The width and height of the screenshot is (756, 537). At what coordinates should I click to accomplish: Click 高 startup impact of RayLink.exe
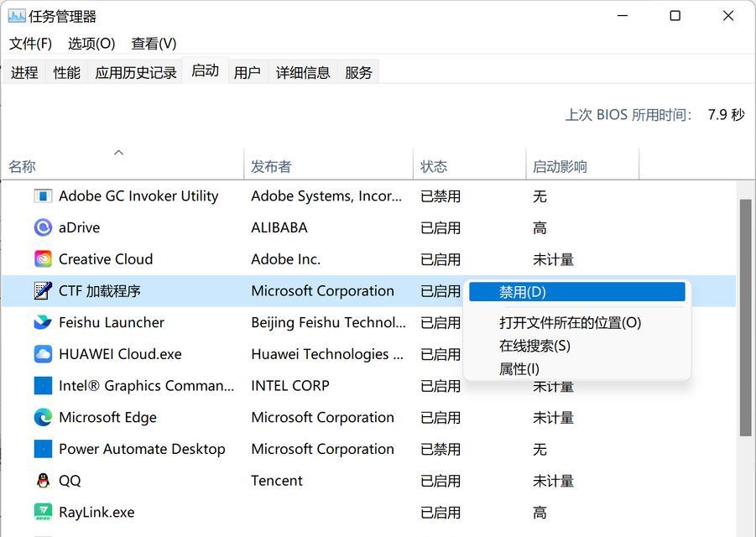(540, 513)
